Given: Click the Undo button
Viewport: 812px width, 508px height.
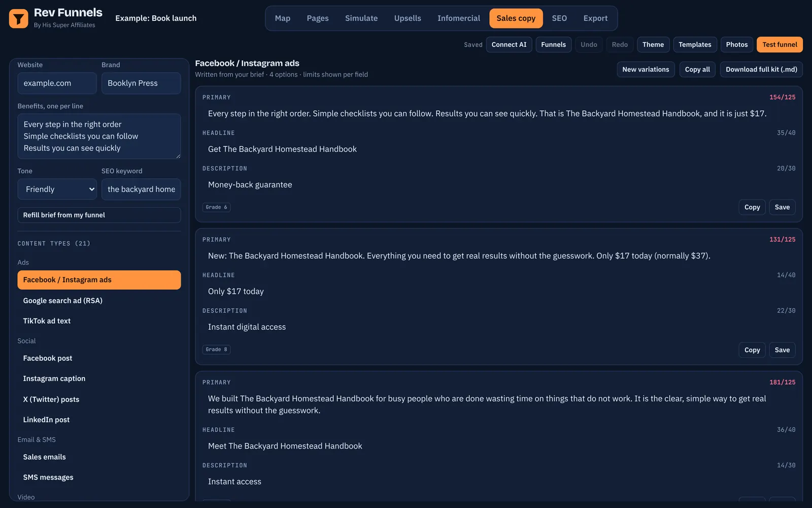Looking at the screenshot, I should tap(589, 45).
